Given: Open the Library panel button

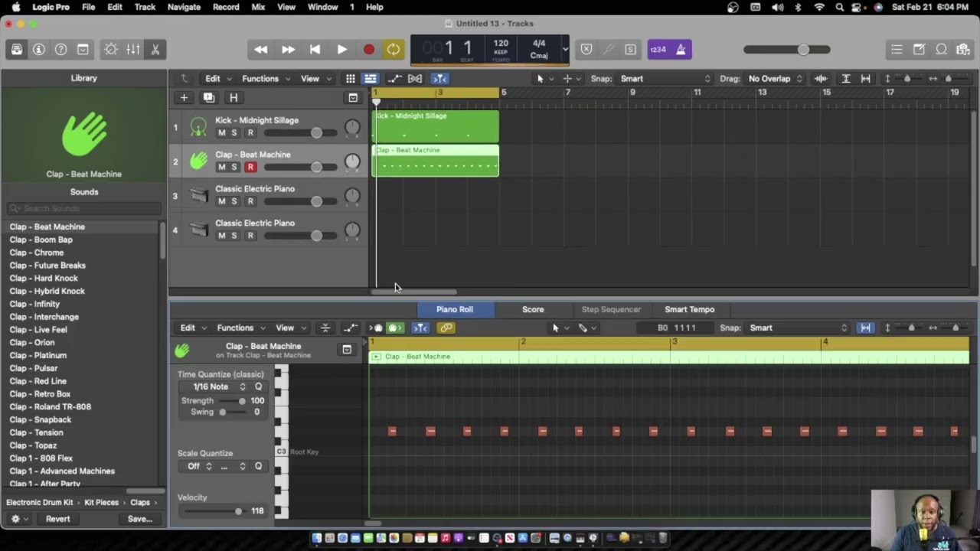Looking at the screenshot, I should (17, 50).
